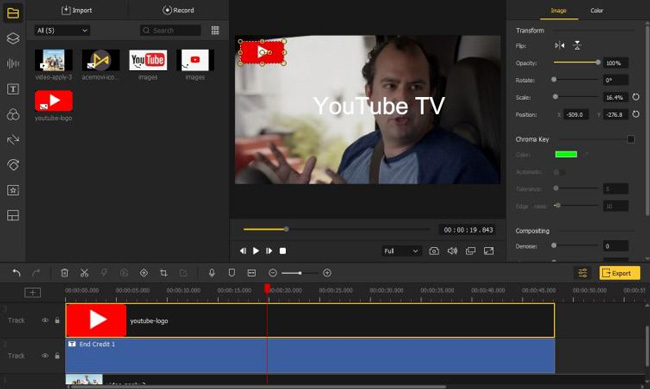Flip the image vertically
650x389 pixels.
577,45
